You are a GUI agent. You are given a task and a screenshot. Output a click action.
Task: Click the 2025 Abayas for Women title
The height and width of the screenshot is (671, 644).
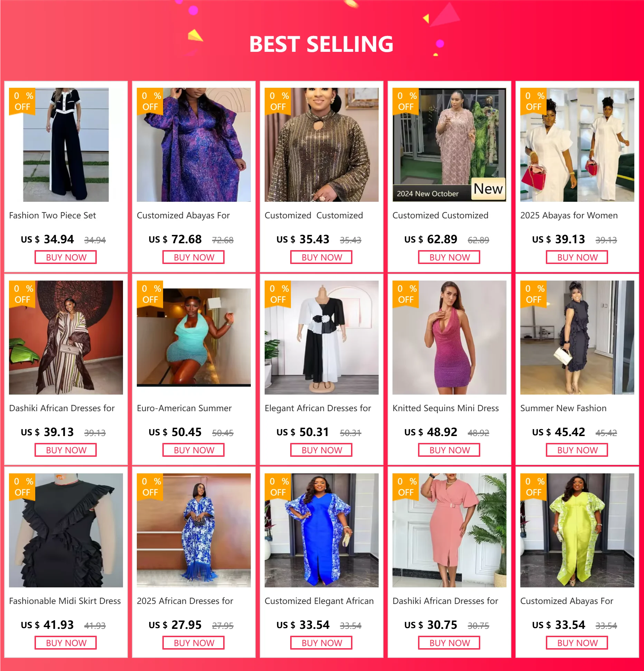coord(569,216)
